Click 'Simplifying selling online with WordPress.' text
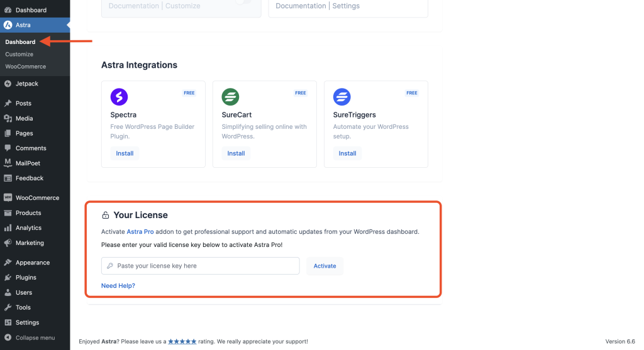Image resolution: width=644 pixels, height=350 pixels. pyautogui.click(x=264, y=131)
